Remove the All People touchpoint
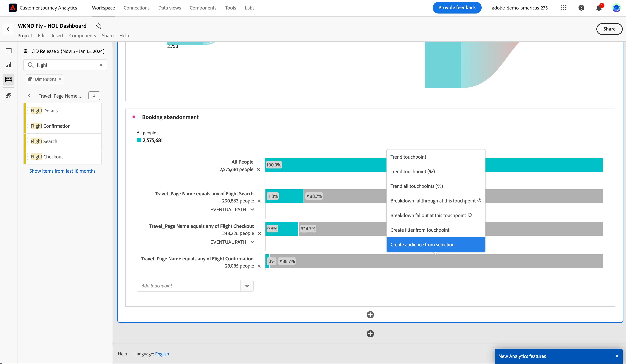The width and height of the screenshot is (626, 364). [x=259, y=169]
